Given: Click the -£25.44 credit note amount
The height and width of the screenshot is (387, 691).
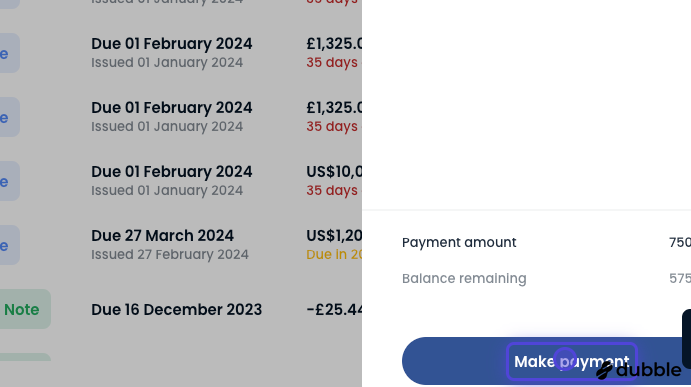Looking at the screenshot, I should click(334, 309).
